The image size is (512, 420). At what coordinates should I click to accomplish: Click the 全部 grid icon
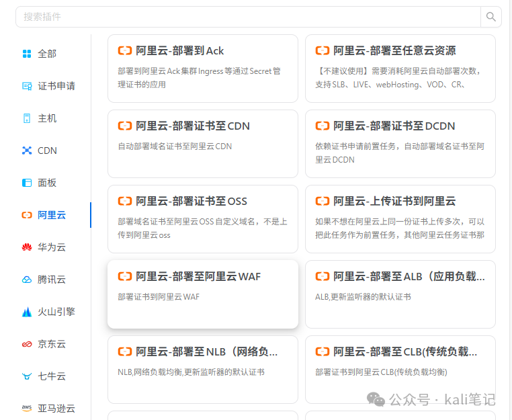tap(27, 54)
